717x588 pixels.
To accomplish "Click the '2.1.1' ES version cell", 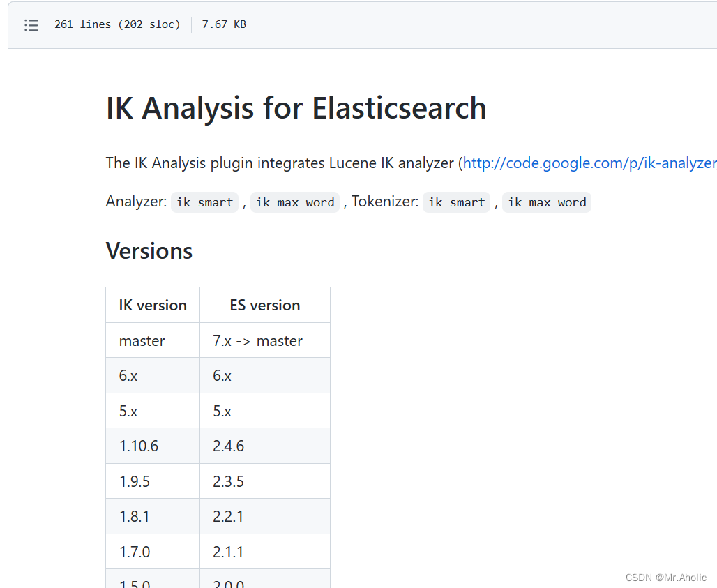I will pos(265,552).
